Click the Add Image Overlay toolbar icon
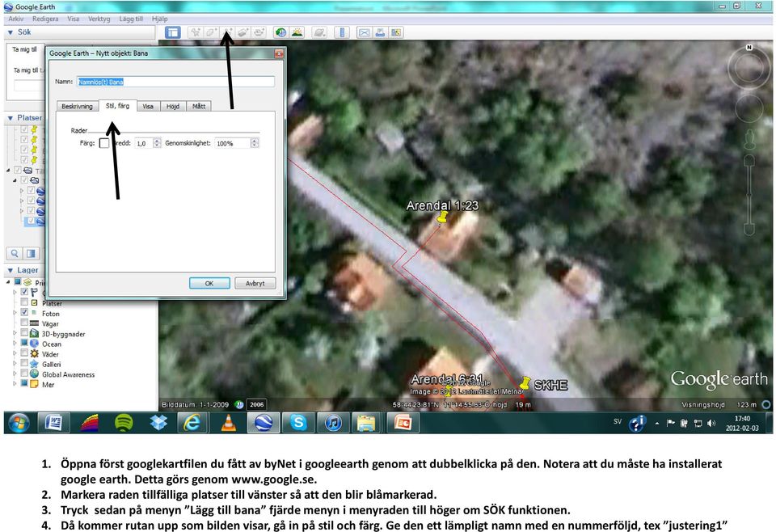Viewport: 776px width, 532px height. [x=243, y=32]
